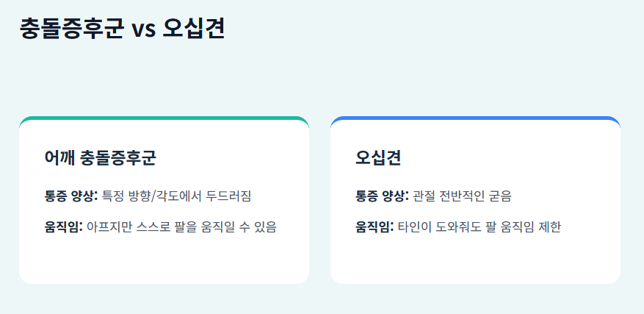Click the word 충돌증후군 in the main title
The width and height of the screenshot is (644, 314).
point(71,29)
